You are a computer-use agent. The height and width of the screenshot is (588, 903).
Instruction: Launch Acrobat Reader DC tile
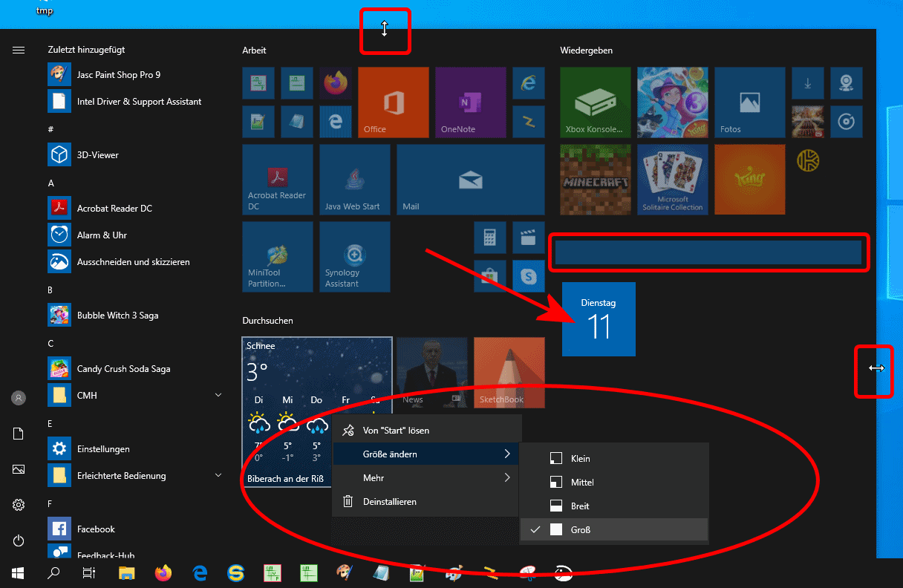pyautogui.click(x=277, y=180)
